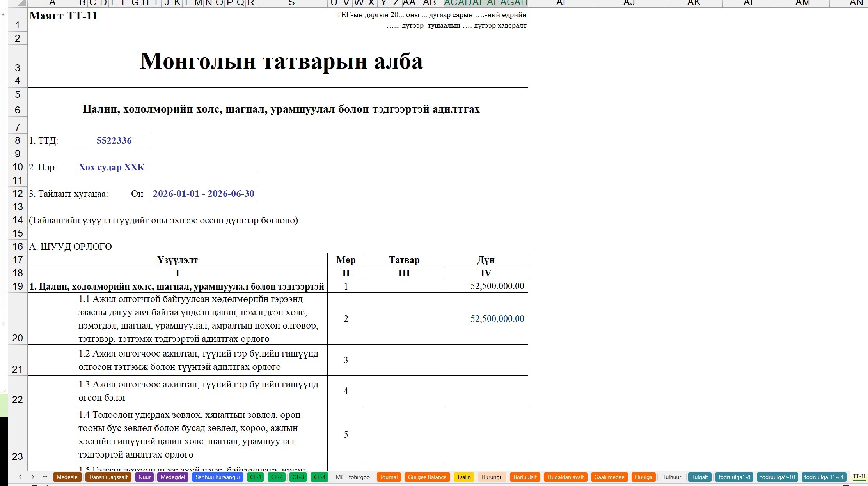
Task: Open the Tulhuur sheet tab
Action: [672, 477]
